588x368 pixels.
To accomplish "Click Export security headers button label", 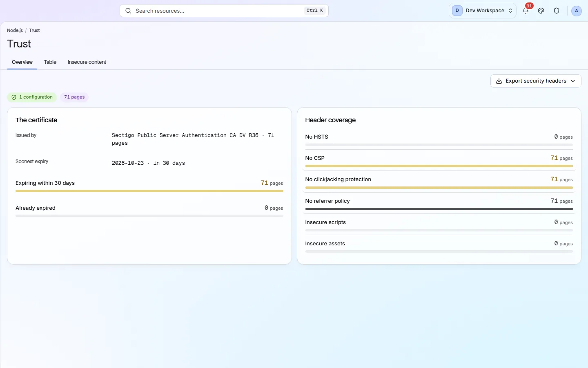I will [536, 81].
